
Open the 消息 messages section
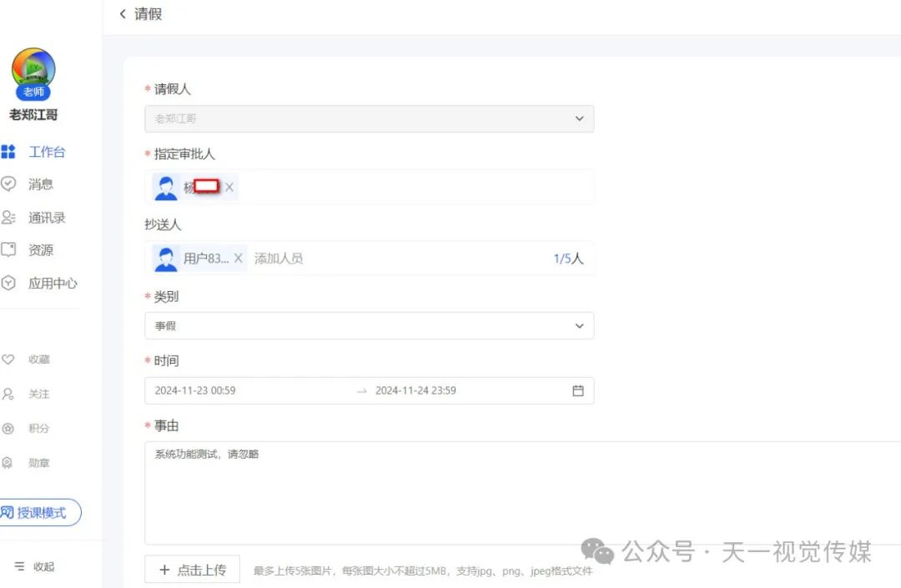[40, 184]
